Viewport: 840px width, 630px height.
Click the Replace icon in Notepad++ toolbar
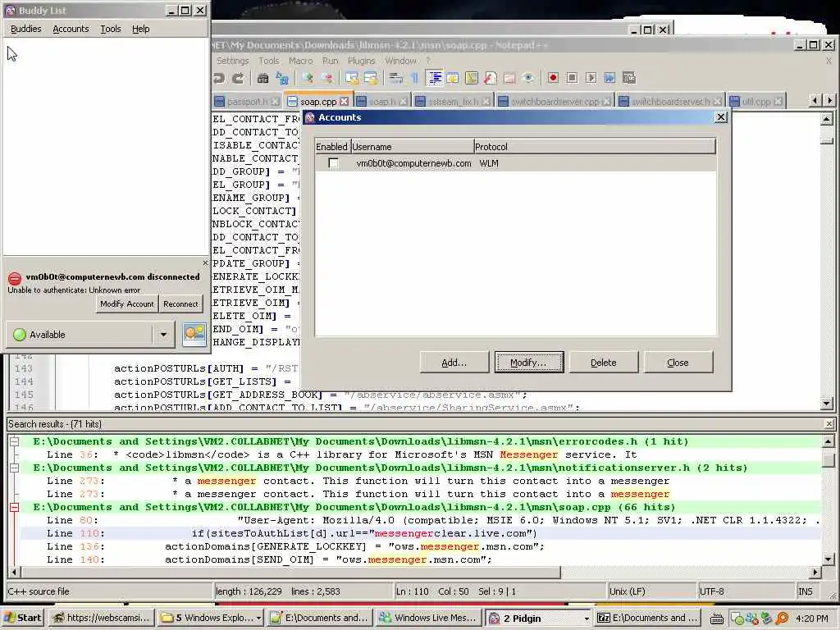[282, 78]
